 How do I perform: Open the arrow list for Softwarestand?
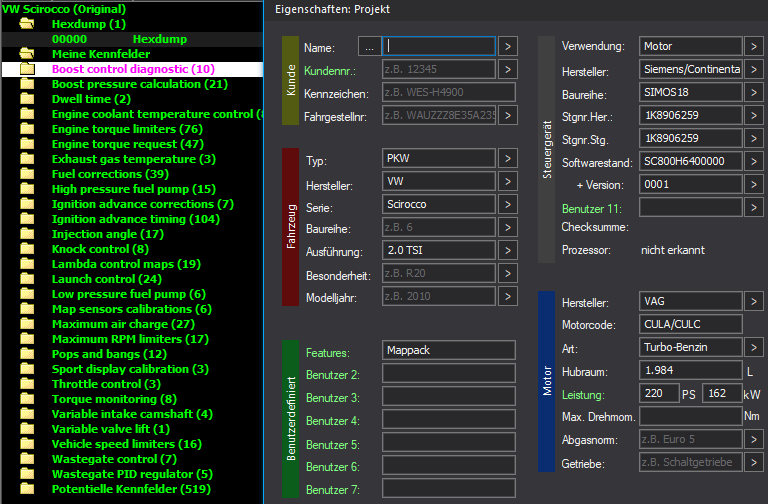(x=754, y=162)
